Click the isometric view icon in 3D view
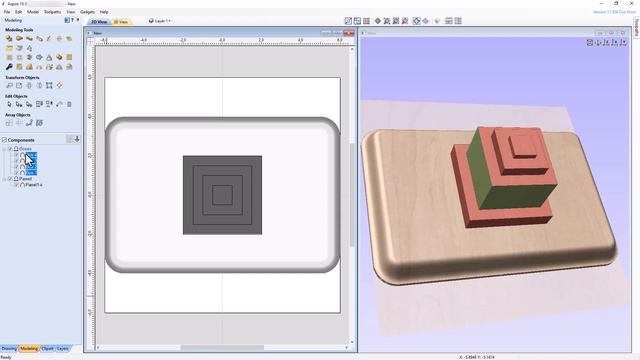This screenshot has height=360, width=640. pyautogui.click(x=590, y=42)
